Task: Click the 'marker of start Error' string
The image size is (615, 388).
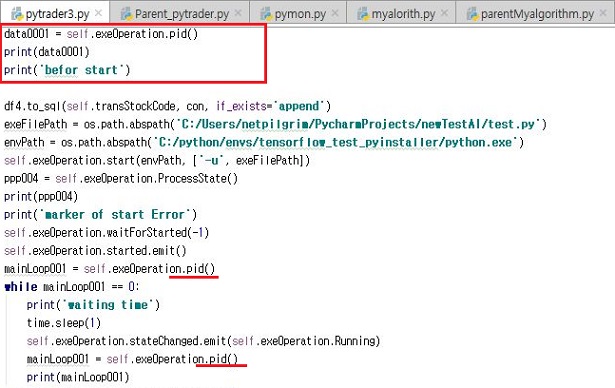Action: [115, 215]
